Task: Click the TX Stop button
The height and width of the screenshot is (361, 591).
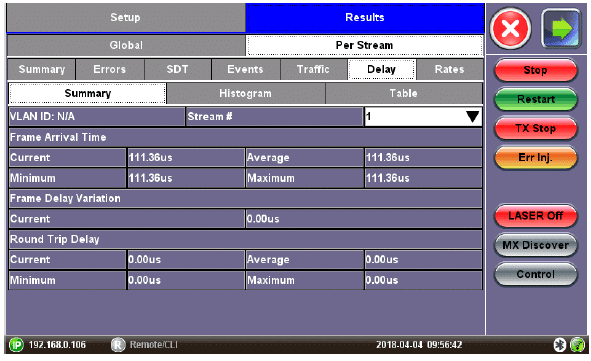Action: pyautogui.click(x=536, y=128)
